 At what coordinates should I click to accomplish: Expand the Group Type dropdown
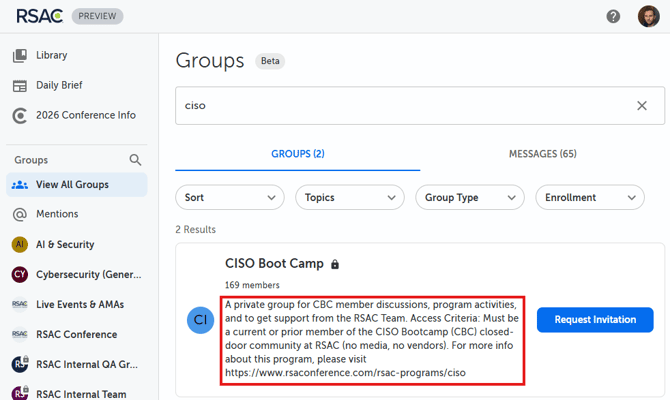coord(470,198)
